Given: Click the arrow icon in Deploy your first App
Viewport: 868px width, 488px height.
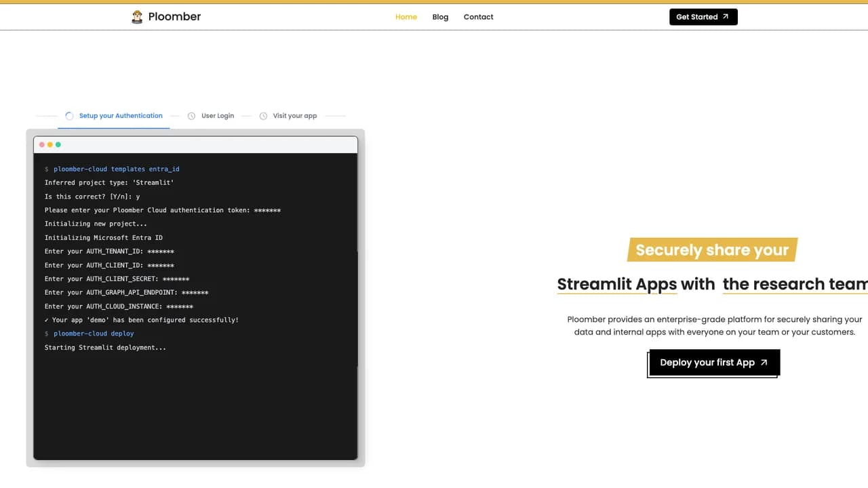Looking at the screenshot, I should (764, 363).
